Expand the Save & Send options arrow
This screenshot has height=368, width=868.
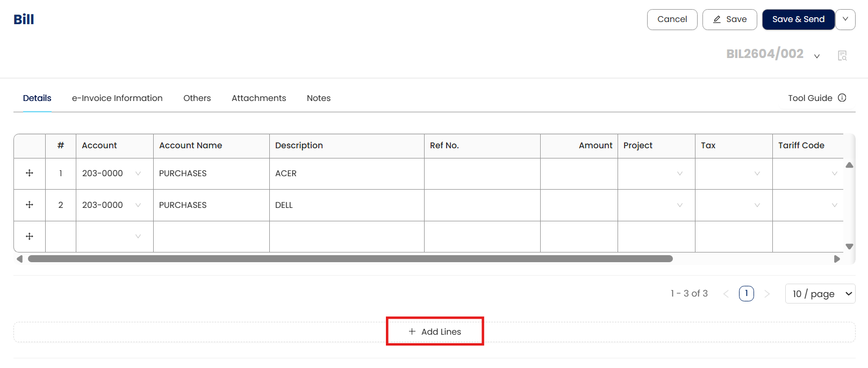pyautogui.click(x=845, y=19)
